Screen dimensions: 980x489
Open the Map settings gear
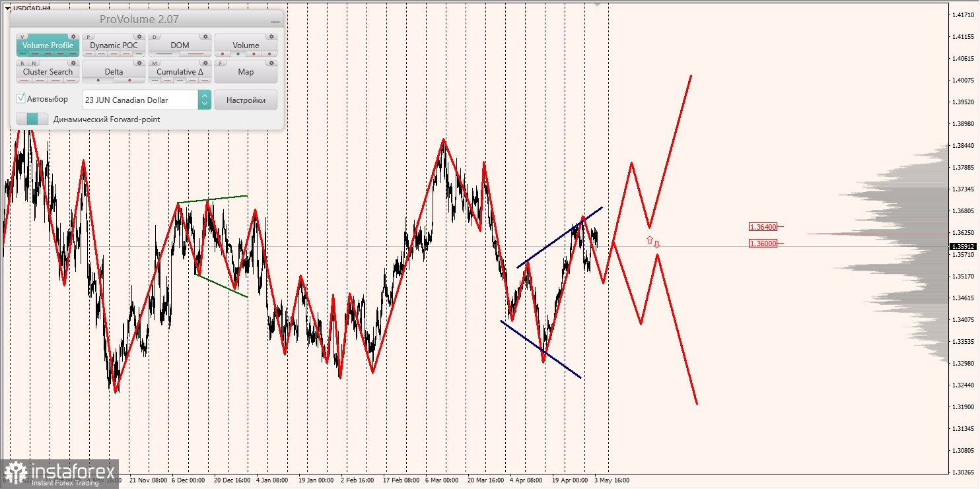pyautogui.click(x=271, y=63)
